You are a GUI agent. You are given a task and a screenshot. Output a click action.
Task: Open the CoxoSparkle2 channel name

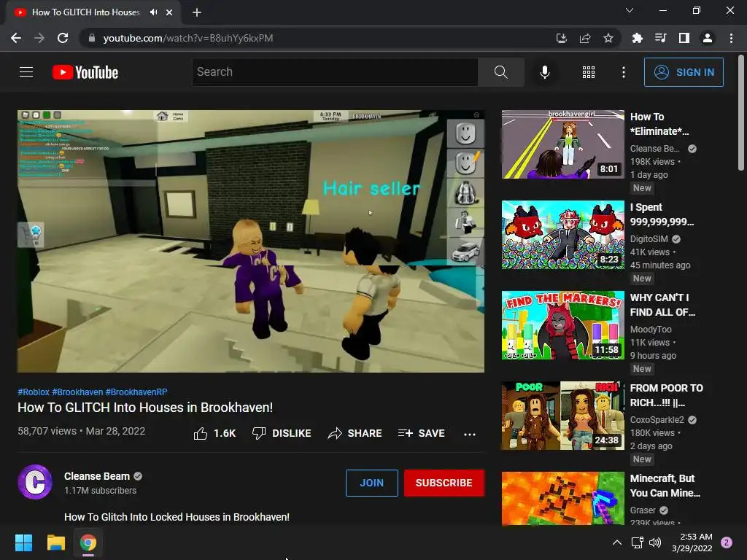657,419
